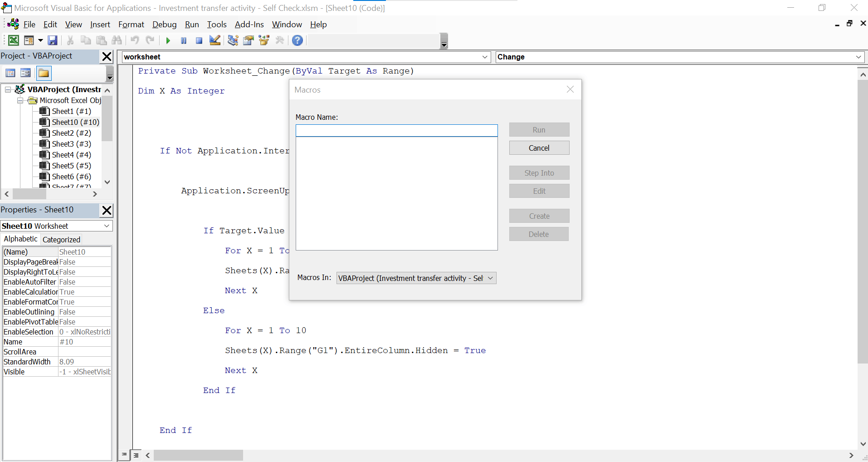The width and height of the screenshot is (868, 462).
Task: Select the Visible property value cell
Action: point(85,372)
